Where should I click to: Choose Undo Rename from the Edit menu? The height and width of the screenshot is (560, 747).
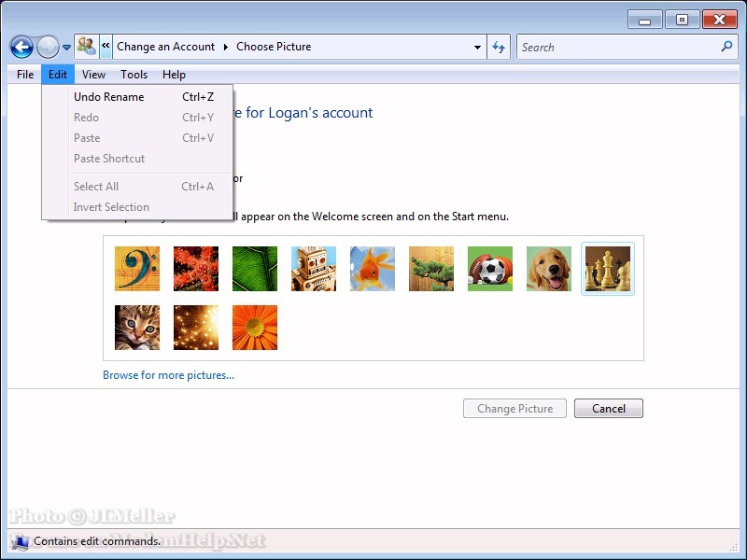137,97
